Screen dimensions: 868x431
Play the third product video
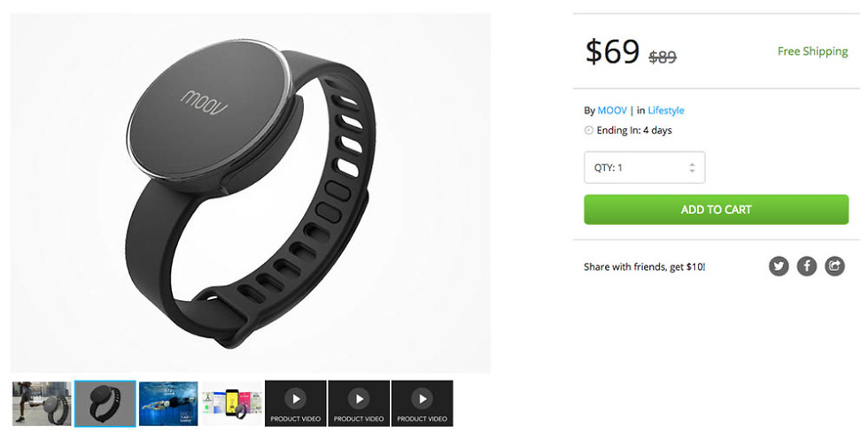(x=422, y=404)
